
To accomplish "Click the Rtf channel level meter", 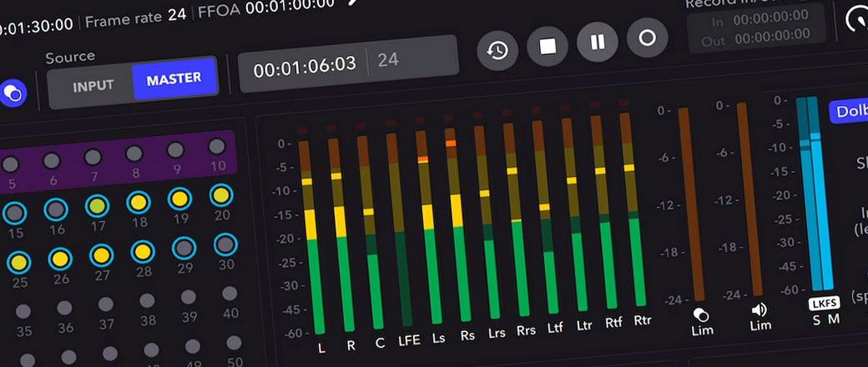I will pos(603,212).
